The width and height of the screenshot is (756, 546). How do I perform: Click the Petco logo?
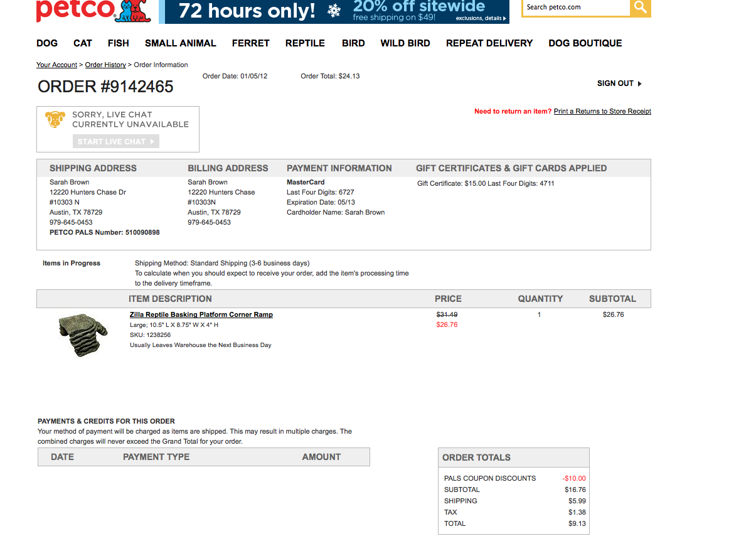[93, 11]
